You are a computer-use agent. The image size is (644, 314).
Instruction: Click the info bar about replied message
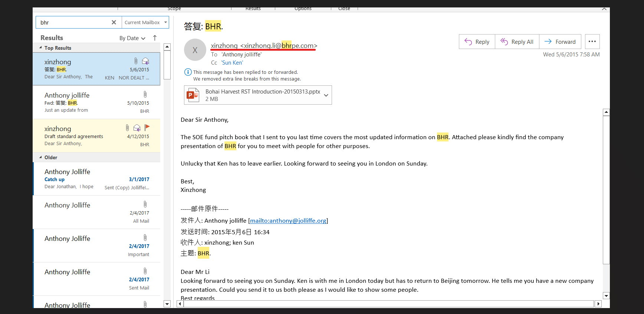click(x=243, y=75)
